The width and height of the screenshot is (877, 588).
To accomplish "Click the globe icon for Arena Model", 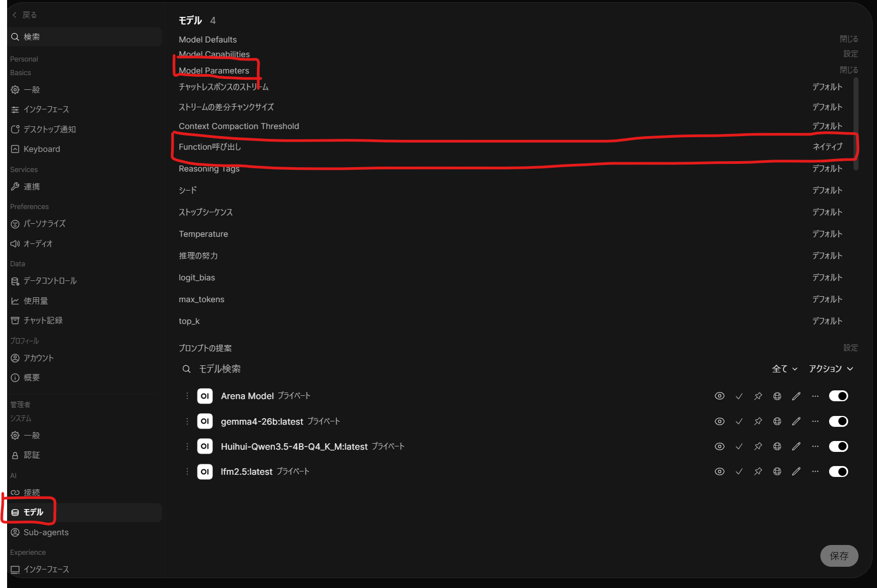I will pos(777,396).
